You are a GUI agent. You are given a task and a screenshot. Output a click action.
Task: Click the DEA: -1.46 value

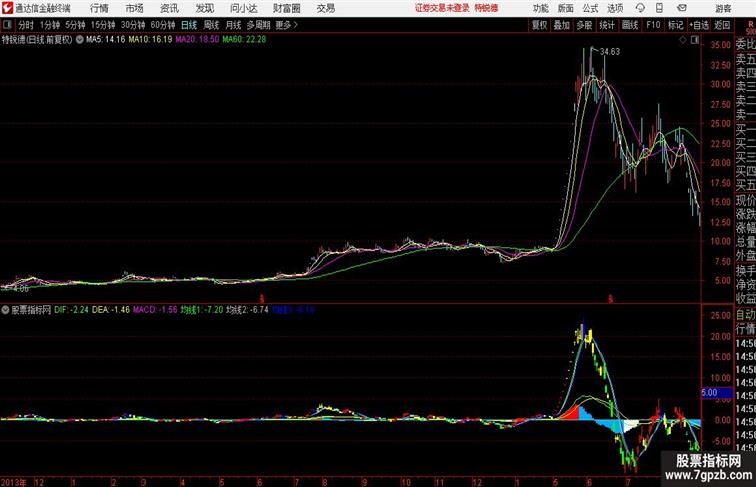tap(110, 310)
